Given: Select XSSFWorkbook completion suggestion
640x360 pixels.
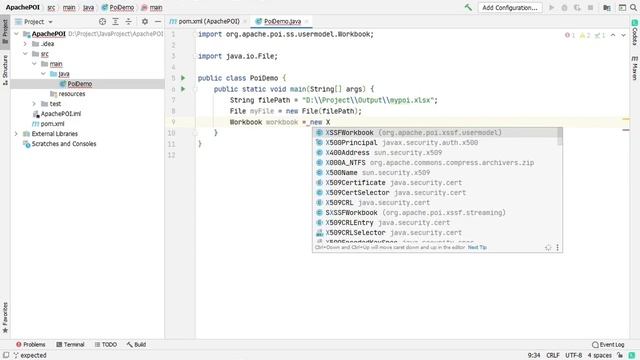Looking at the screenshot, I should point(435,133).
